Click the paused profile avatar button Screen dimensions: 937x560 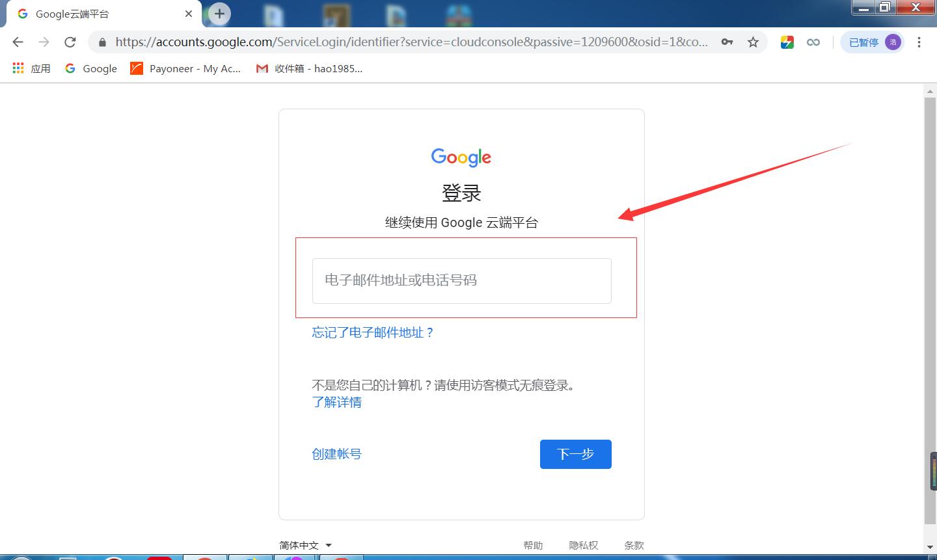(x=872, y=42)
